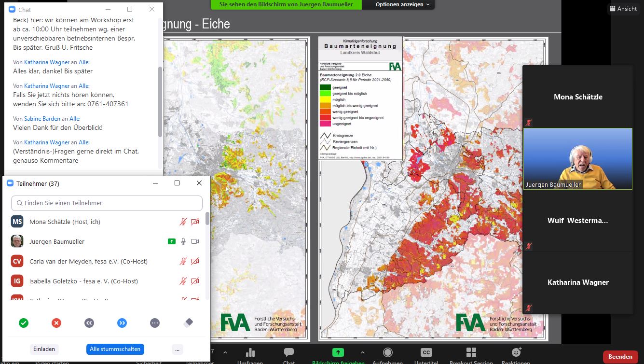Click chat message Vielen Dank für den Überblick!

point(58,127)
